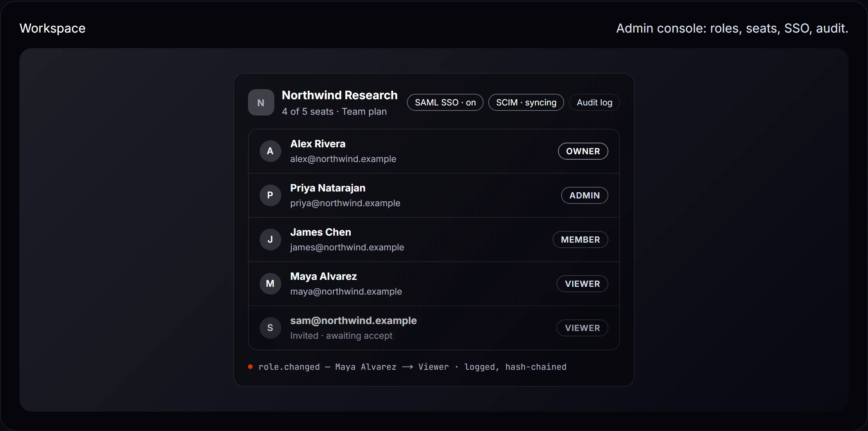The height and width of the screenshot is (431, 868).
Task: Click maya@northwind.example email
Action: [x=346, y=291]
